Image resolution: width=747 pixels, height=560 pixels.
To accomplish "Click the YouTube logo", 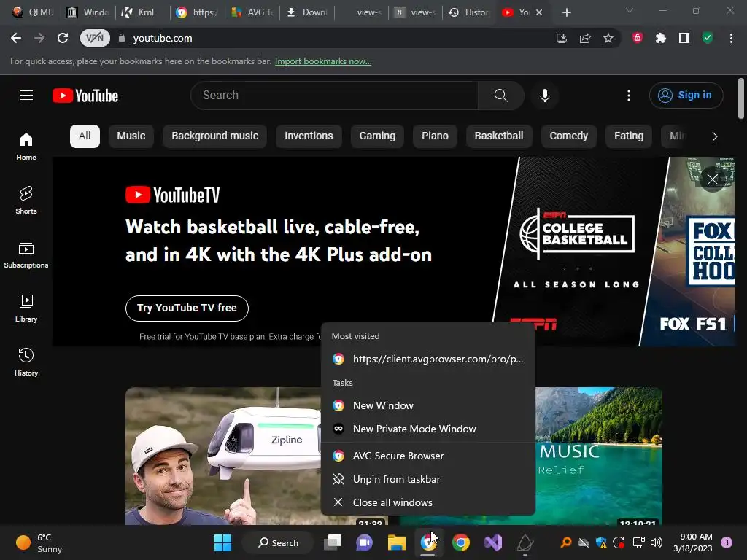I will coord(85,96).
